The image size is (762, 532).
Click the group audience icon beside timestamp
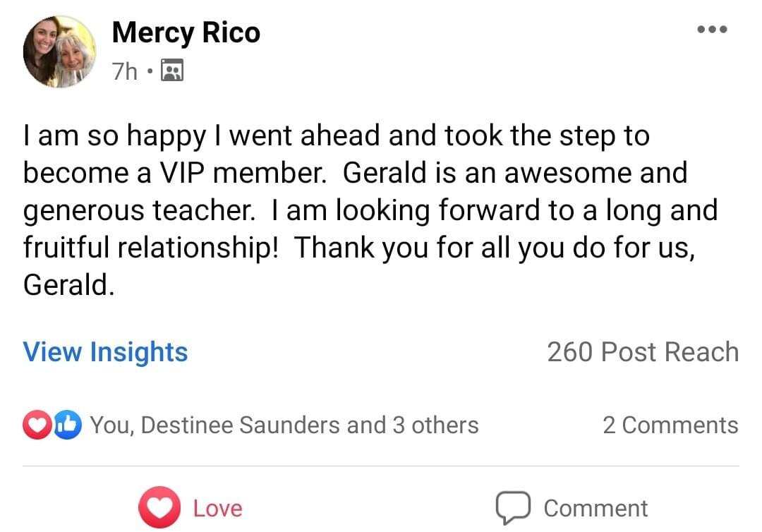(172, 71)
